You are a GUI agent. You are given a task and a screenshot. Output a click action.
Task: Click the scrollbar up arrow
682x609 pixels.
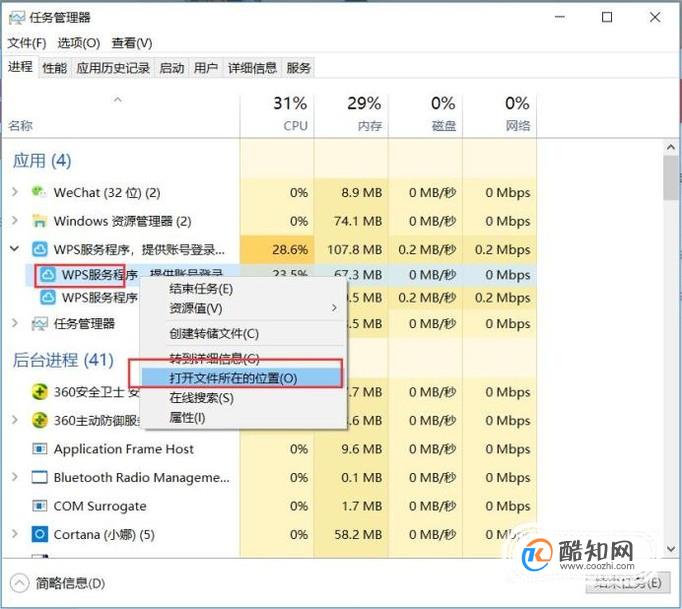click(x=671, y=147)
